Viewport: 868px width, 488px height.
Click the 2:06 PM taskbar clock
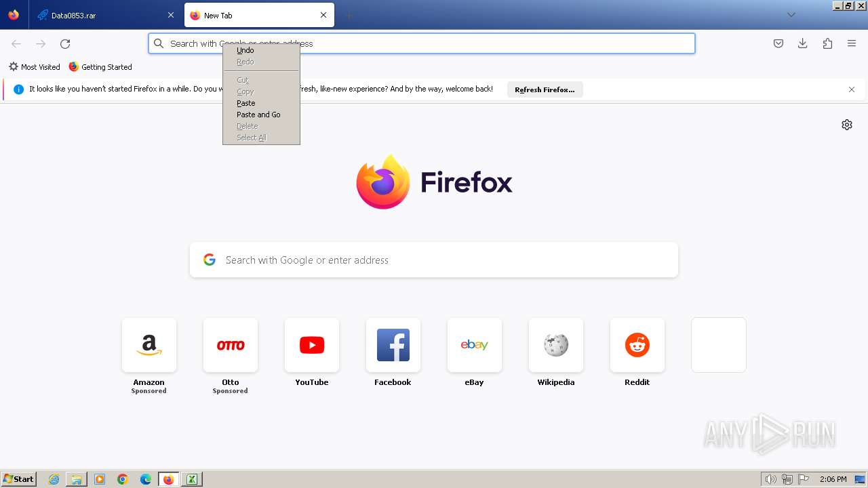pos(833,479)
